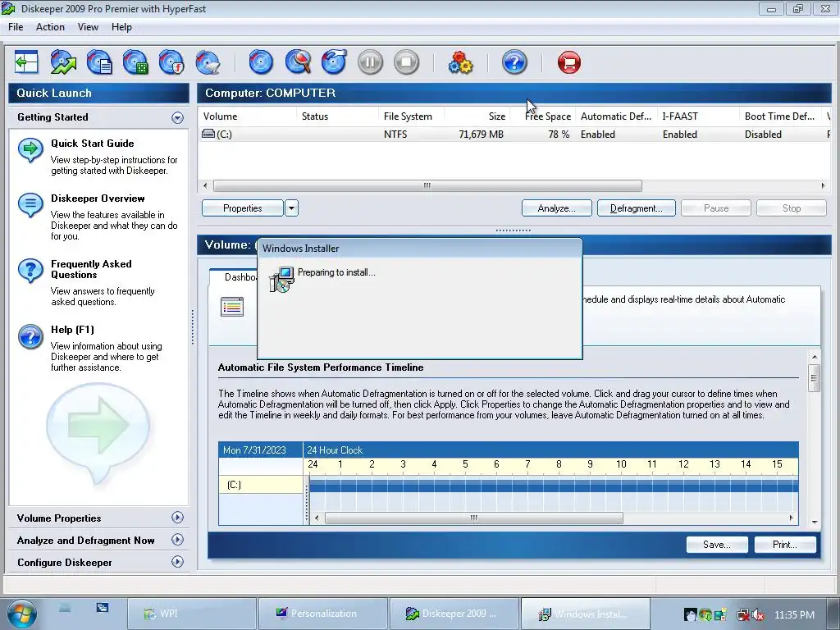Click the I-FAAST column header

point(698,116)
